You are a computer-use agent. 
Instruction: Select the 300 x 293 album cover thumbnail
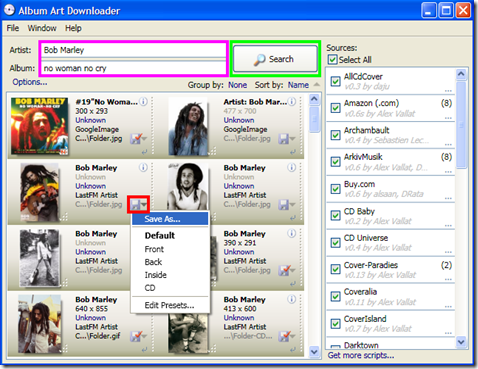click(39, 126)
